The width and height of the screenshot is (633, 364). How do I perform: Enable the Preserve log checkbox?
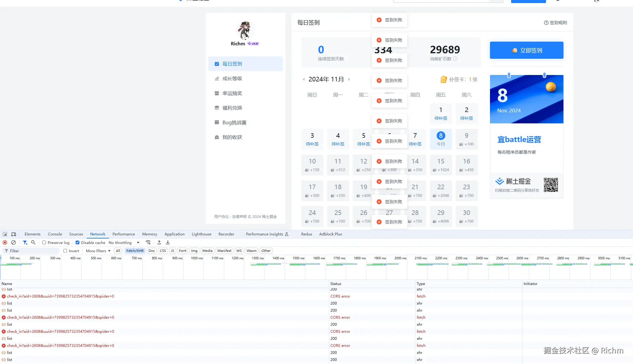[x=44, y=242]
